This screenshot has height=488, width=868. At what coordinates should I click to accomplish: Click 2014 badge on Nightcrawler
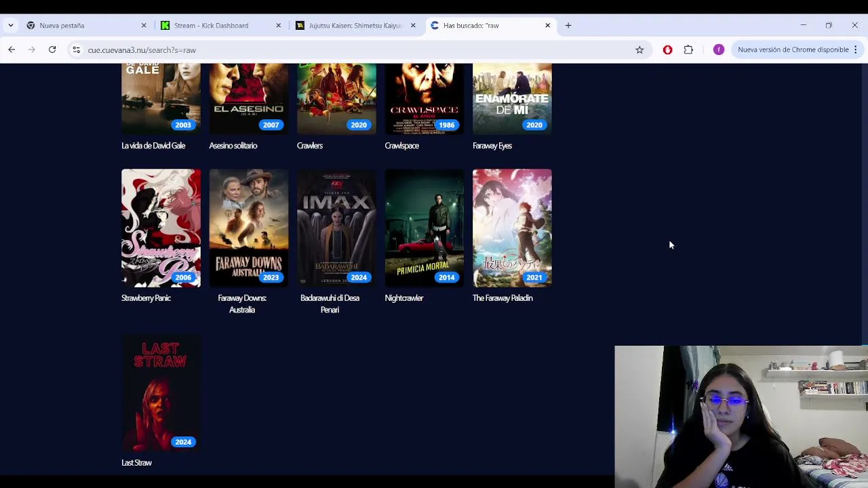pos(446,277)
